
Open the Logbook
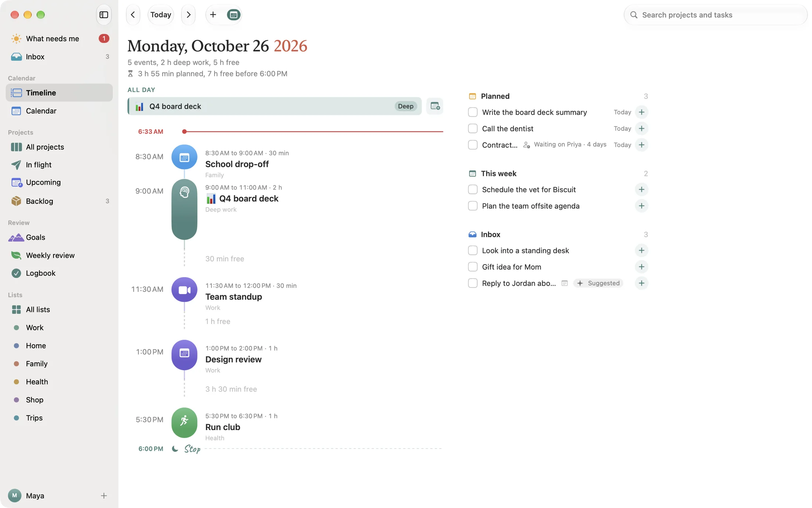tap(59, 273)
